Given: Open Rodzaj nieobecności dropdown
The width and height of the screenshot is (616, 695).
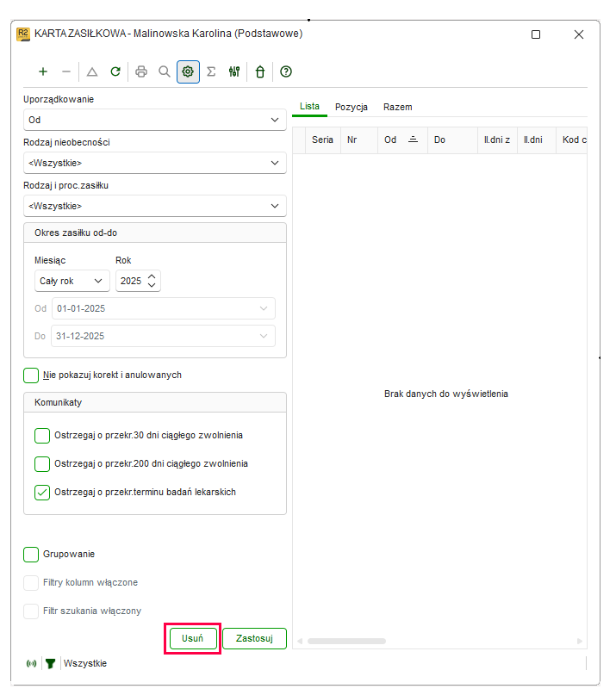Looking at the screenshot, I should pos(155,163).
